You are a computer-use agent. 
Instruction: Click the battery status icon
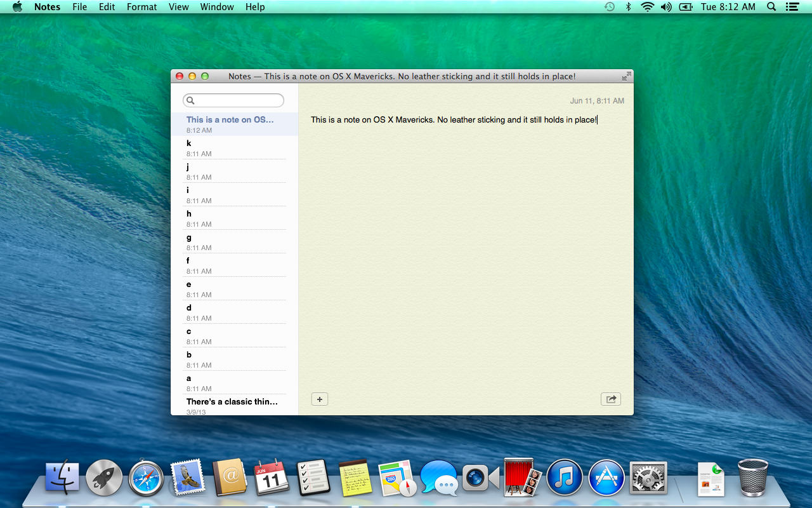tap(686, 7)
